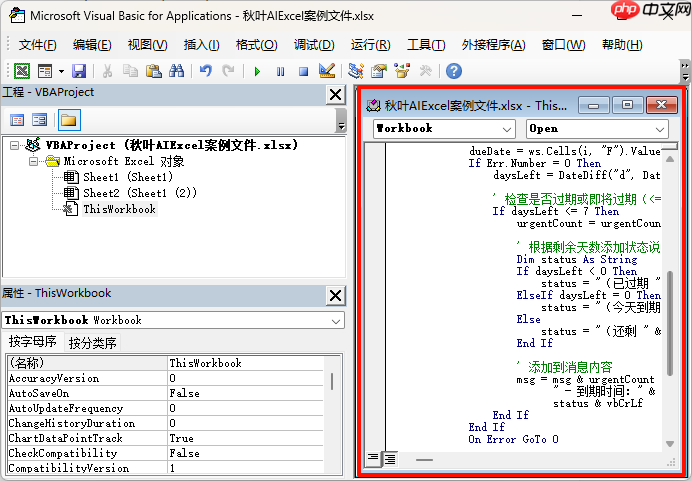This screenshot has height=481, width=692.
Task: Click the Redo arrow icon
Action: pos(228,71)
